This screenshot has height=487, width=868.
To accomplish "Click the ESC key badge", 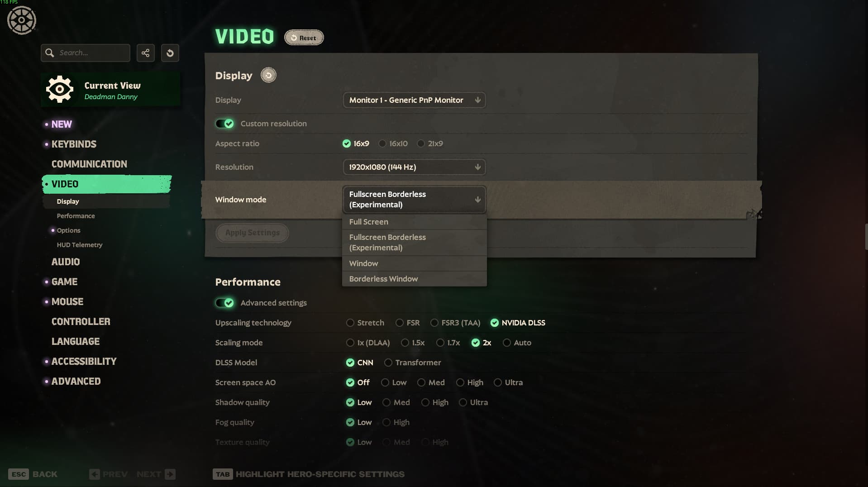I will [19, 474].
